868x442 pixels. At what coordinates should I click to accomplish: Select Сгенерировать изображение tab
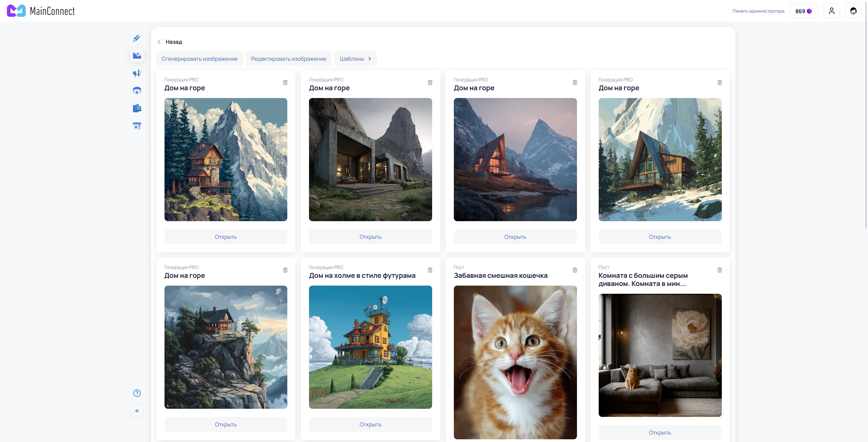199,59
